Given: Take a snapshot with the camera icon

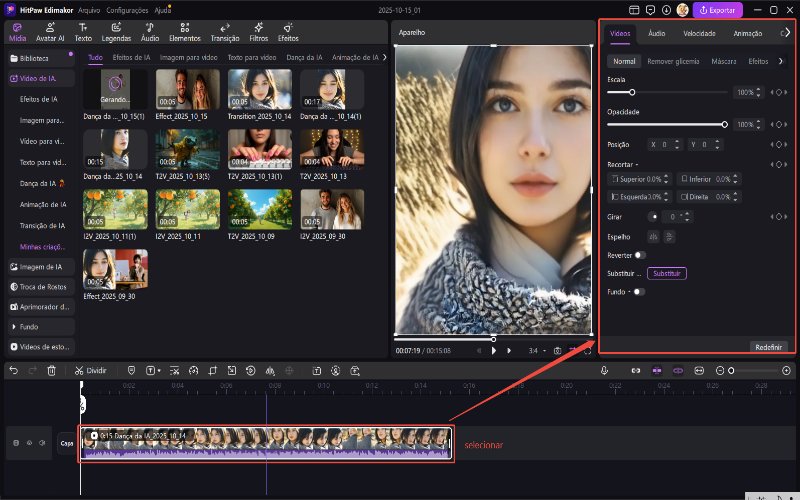Looking at the screenshot, I should 557,351.
